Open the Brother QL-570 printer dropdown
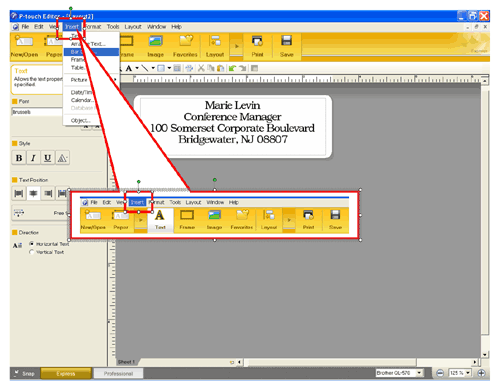 (420, 373)
